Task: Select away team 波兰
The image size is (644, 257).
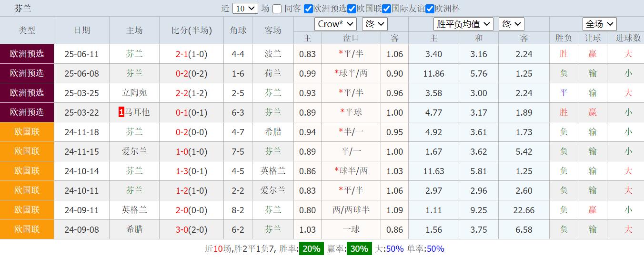Action: coord(273,54)
